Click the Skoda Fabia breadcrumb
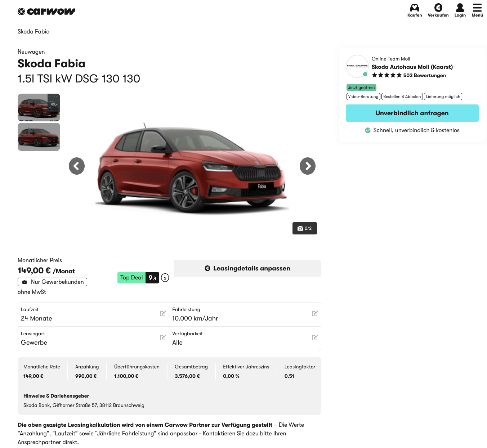Image resolution: width=487 pixels, height=448 pixels. [x=33, y=32]
